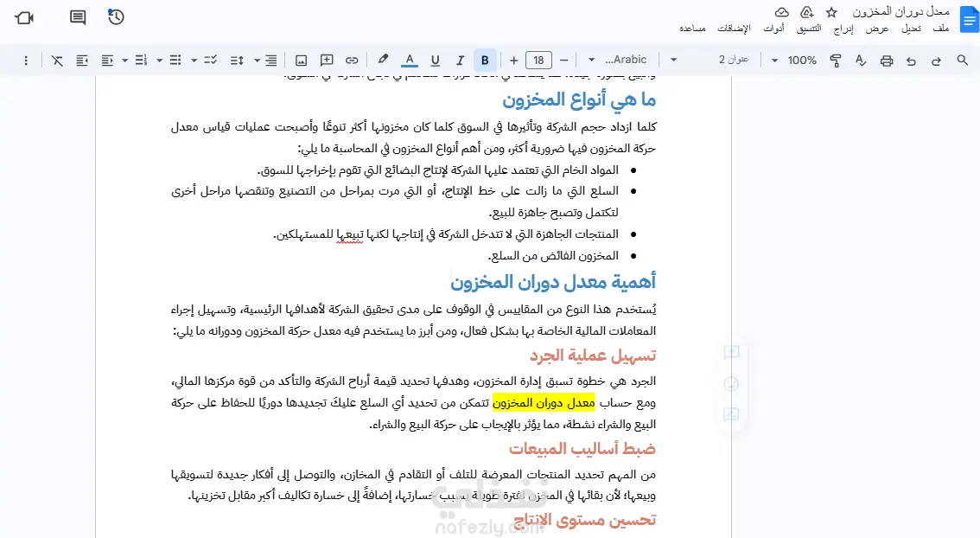Click the heading أهمية معدل دوران المخزون
980x538 pixels.
[553, 282]
